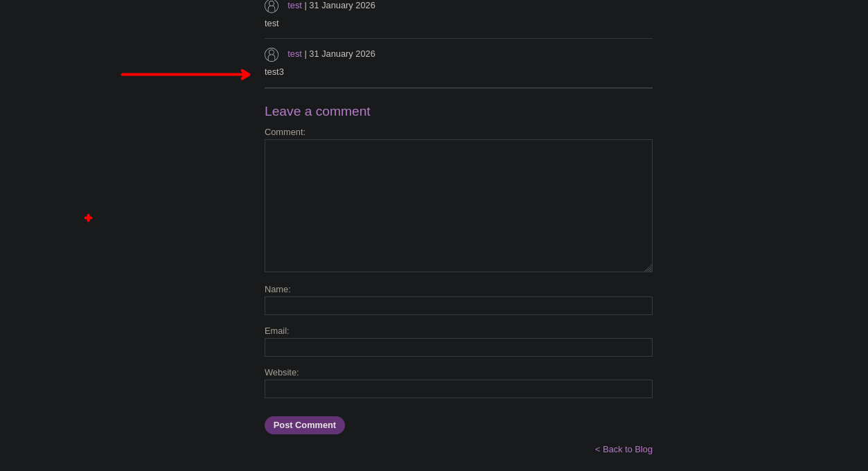Screen dimensions: 868x471
Task: Click the avatar icon of the topmost comment
Action: 272,6
